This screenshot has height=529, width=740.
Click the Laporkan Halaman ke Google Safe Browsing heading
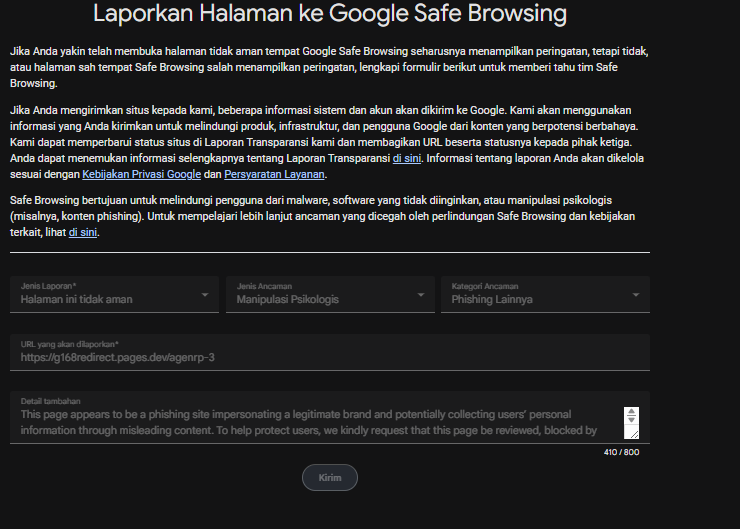point(330,13)
